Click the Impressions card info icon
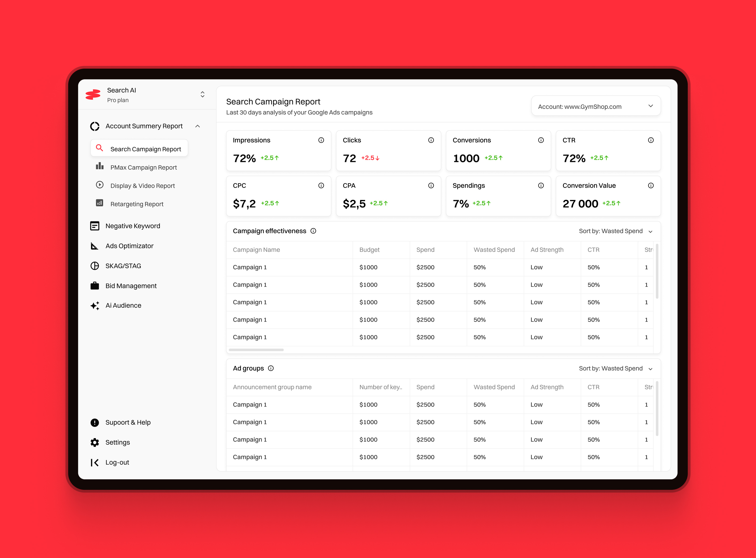 321,140
